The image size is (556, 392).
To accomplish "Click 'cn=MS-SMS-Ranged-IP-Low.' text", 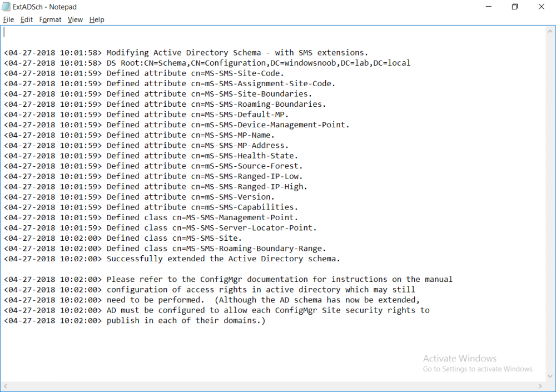I will (247, 176).
